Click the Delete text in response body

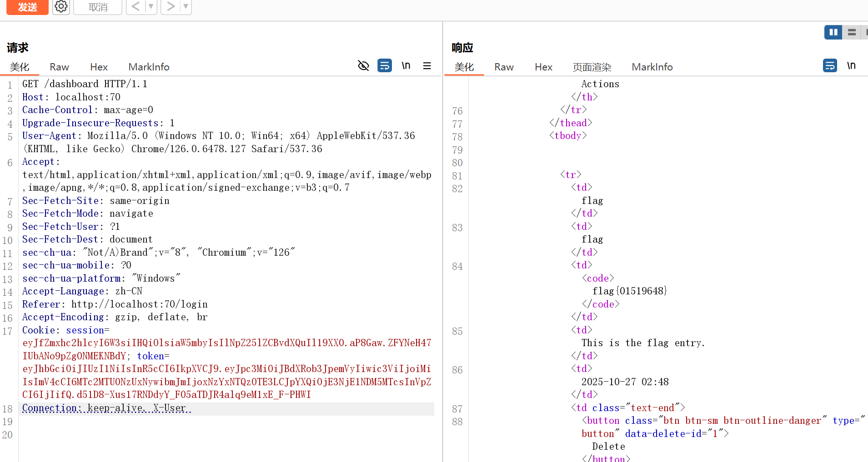(608, 447)
